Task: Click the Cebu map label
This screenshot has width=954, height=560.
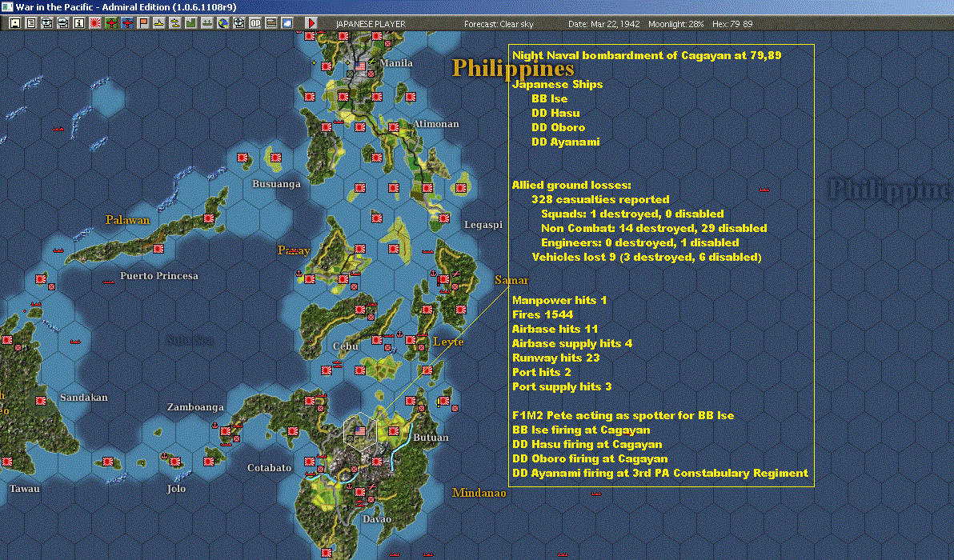Action: click(346, 346)
